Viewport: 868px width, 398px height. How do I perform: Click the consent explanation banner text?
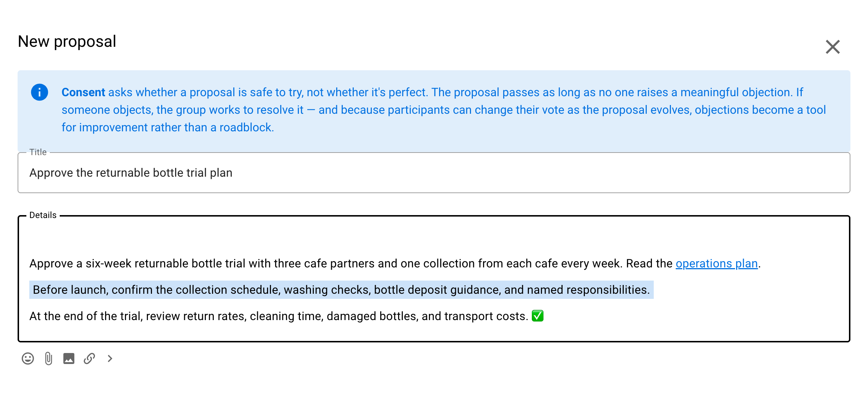pyautogui.click(x=444, y=110)
